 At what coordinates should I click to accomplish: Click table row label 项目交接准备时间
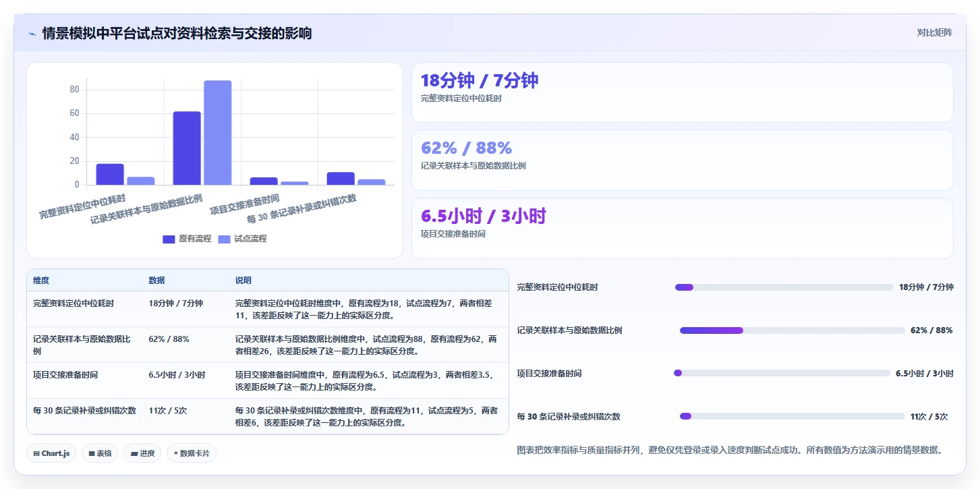pos(65,375)
